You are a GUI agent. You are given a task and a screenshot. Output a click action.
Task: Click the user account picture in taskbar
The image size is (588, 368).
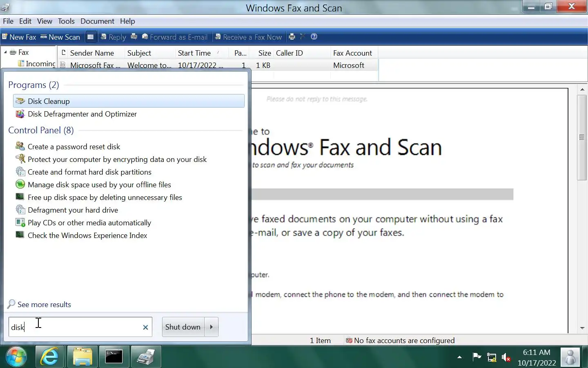[x=570, y=357]
